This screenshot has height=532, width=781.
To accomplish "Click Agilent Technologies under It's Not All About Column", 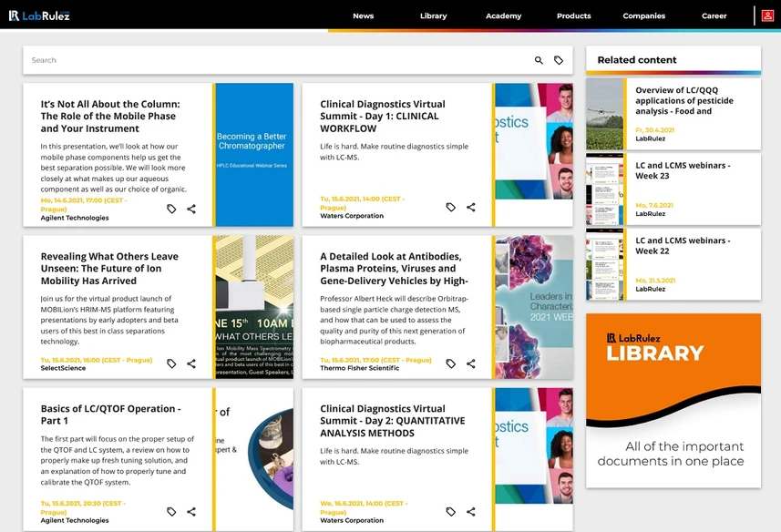I will coord(75,218).
